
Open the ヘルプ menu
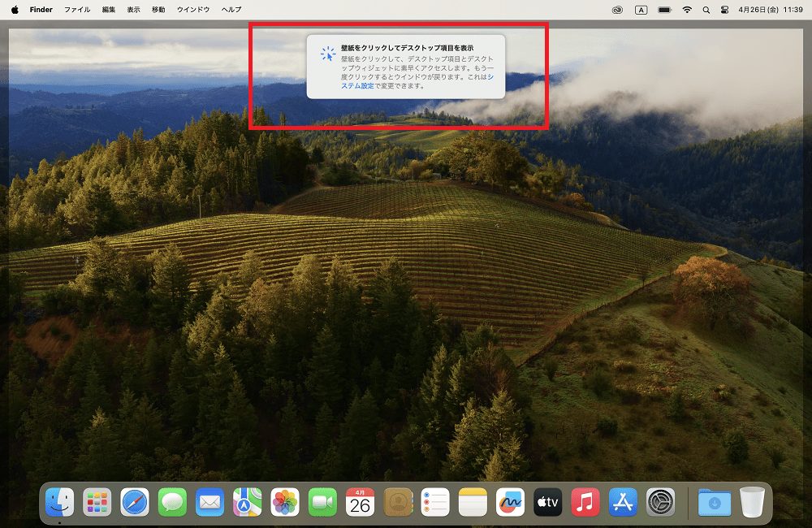231,9
